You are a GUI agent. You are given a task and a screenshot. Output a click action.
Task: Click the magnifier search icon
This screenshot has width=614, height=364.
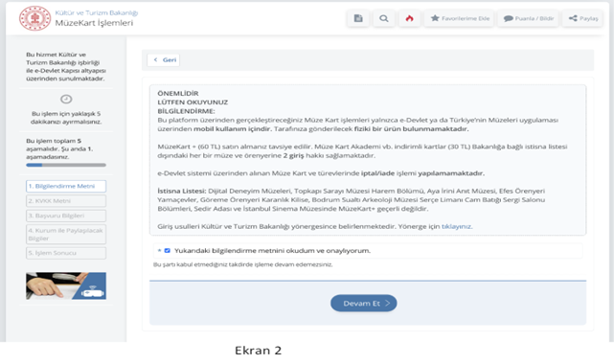coord(384,18)
